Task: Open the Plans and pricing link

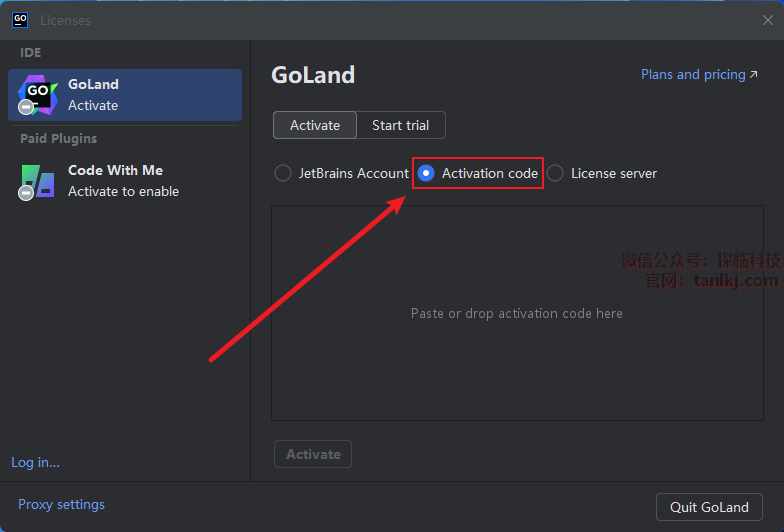Action: [692, 75]
